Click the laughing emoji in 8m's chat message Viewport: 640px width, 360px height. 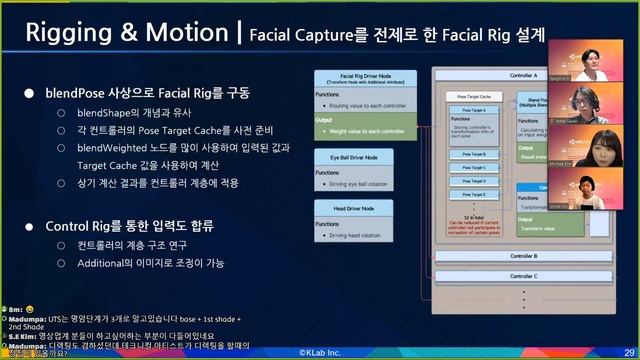tap(29, 309)
